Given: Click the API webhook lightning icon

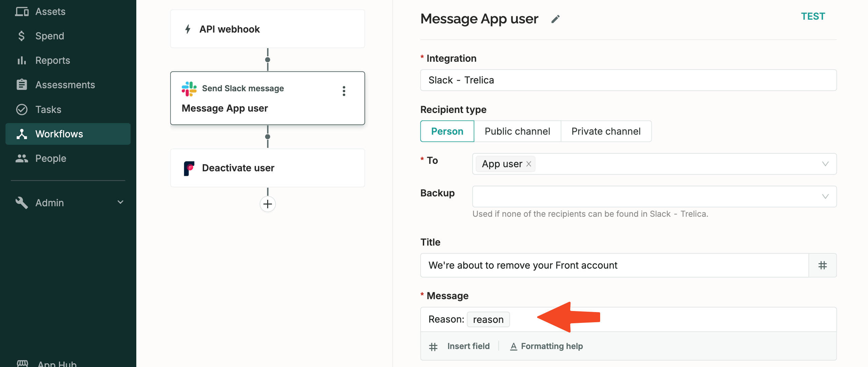Looking at the screenshot, I should click(x=188, y=29).
